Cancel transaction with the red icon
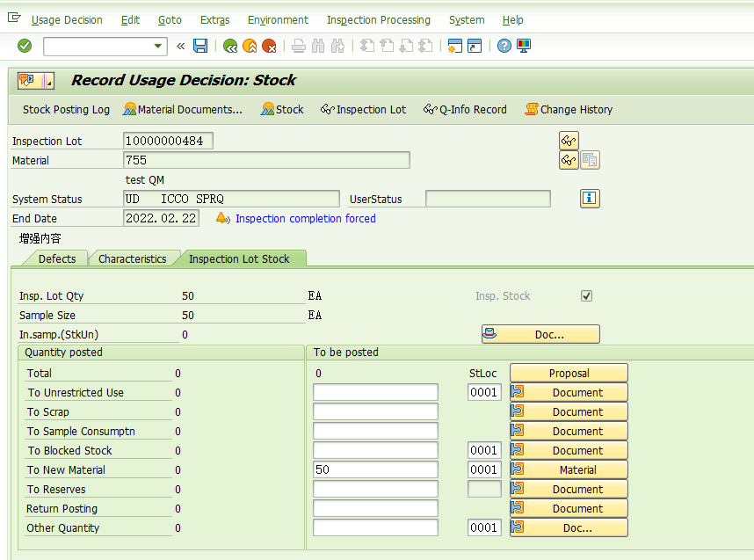754x560 pixels. [x=269, y=46]
